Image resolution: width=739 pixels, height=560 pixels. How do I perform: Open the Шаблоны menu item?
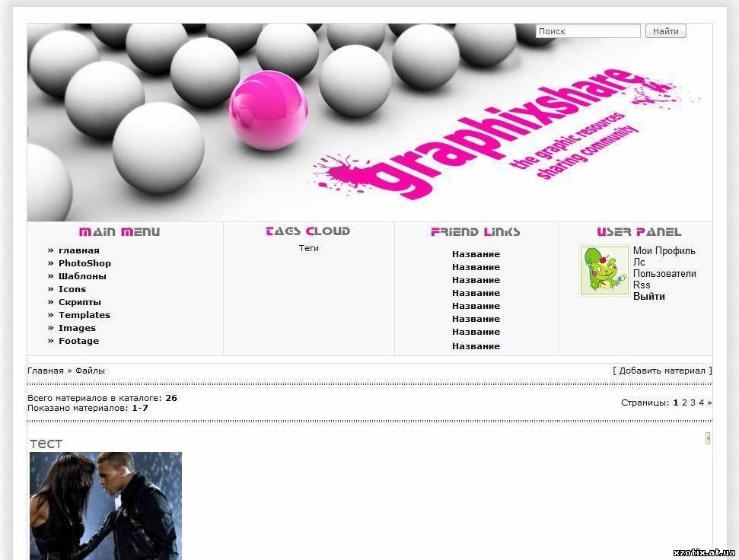[82, 276]
